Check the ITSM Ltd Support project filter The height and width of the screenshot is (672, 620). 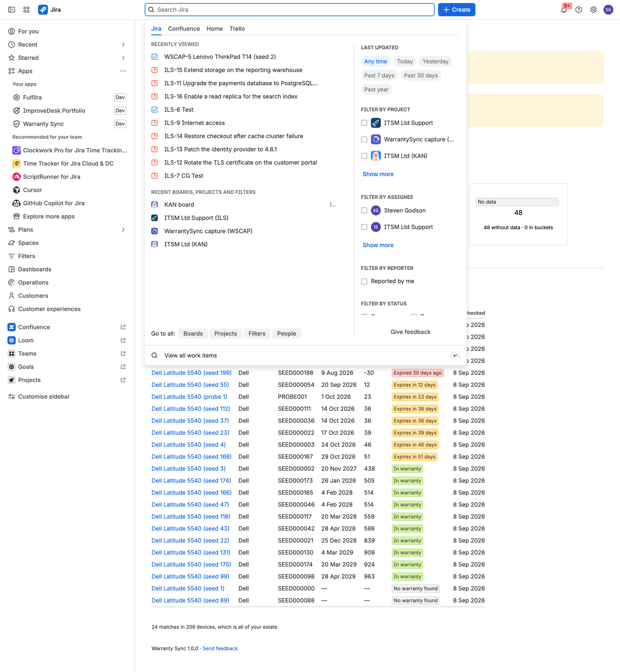coord(364,123)
